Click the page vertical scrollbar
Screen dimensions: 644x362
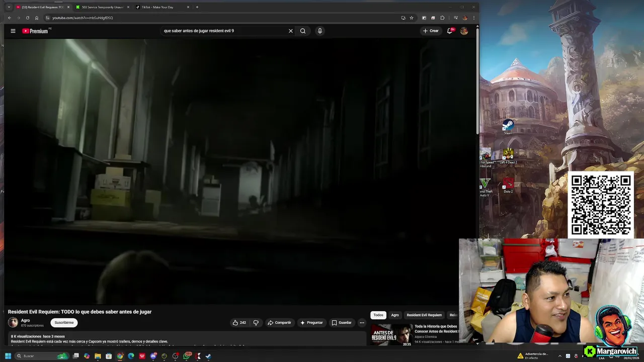[477, 80]
